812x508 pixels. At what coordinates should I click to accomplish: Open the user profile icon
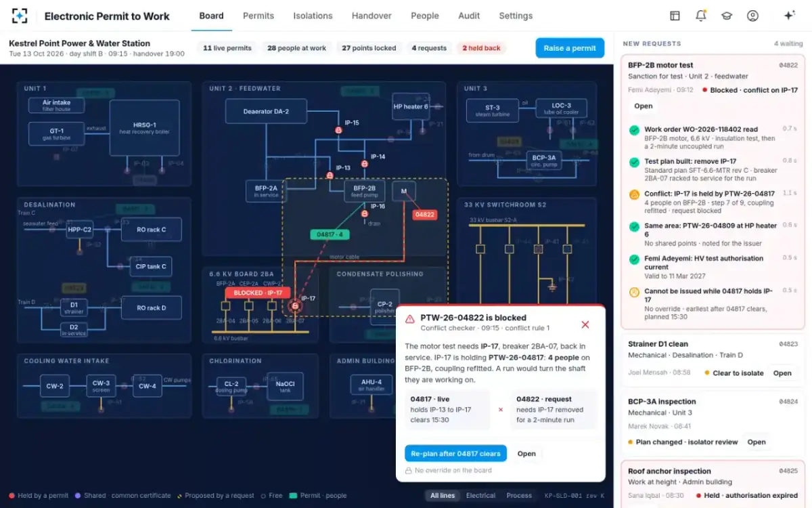[752, 16]
